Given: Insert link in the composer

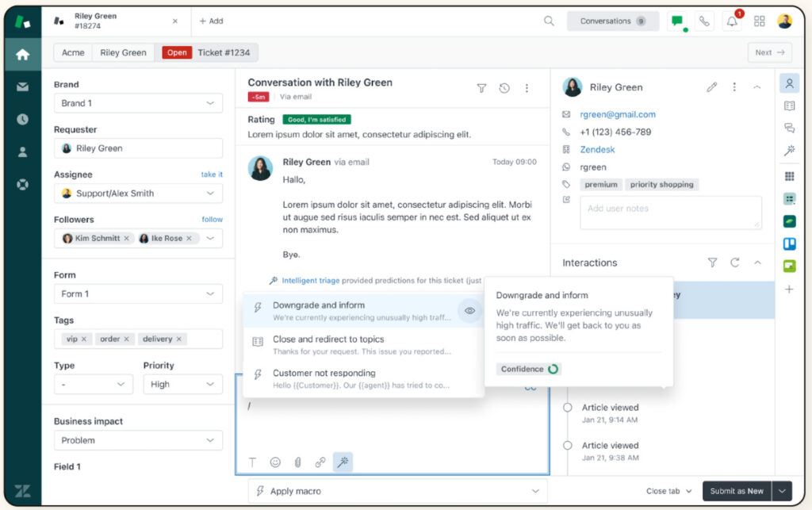Looking at the screenshot, I should [x=320, y=462].
